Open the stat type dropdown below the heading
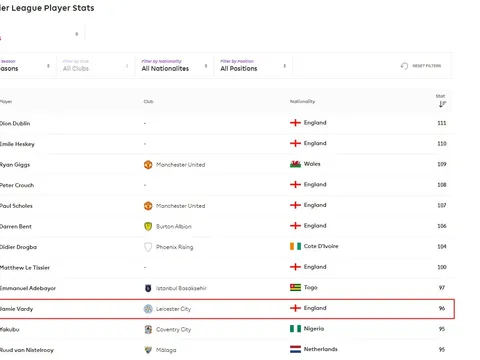This screenshot has height=360, width=480. 42,34
